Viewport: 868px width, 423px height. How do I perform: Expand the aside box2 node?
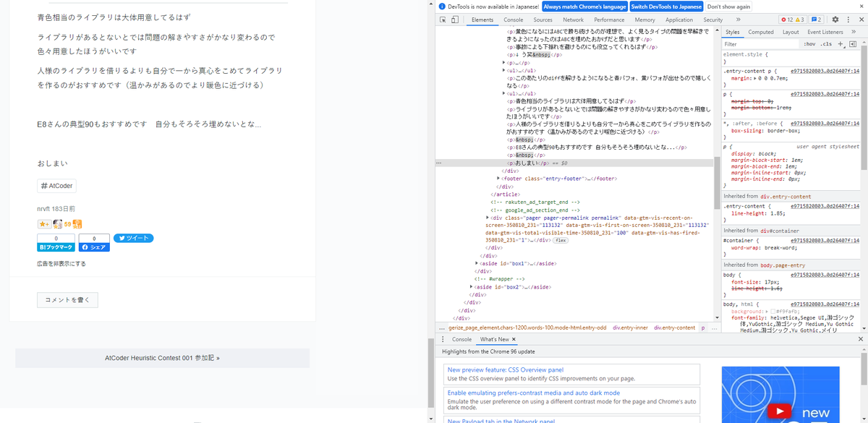click(471, 287)
